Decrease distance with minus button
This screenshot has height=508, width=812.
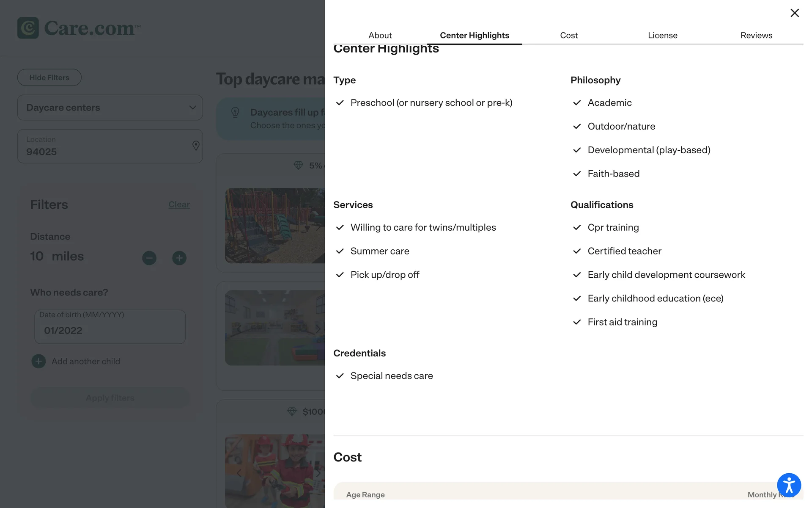tap(149, 258)
